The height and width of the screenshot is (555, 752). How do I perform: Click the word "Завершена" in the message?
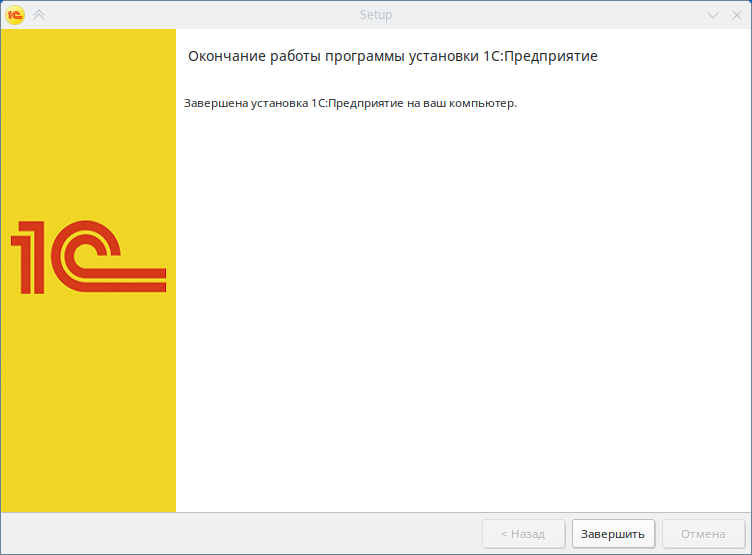tap(214, 103)
